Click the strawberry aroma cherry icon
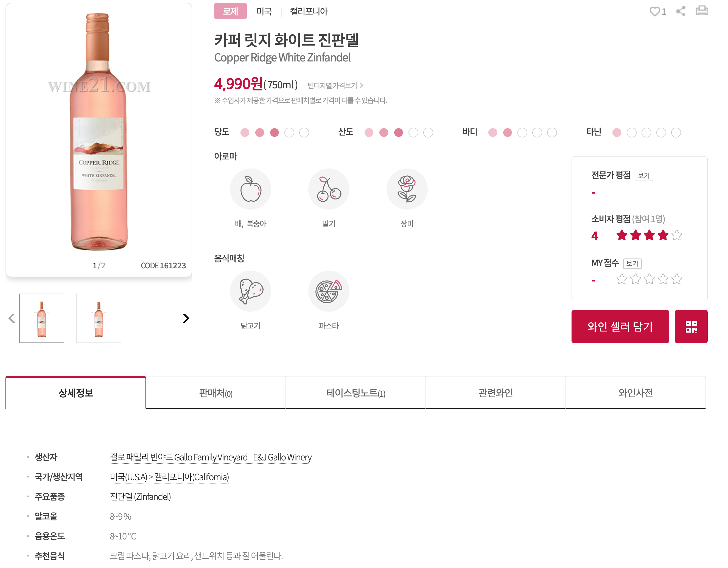 pyautogui.click(x=329, y=189)
